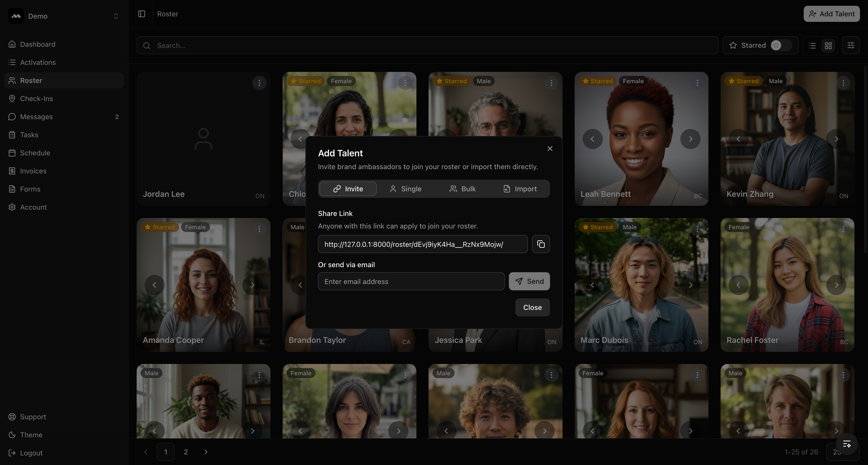Viewport: 868px width, 465px height.
Task: Collapse the sidebar panel
Action: point(141,14)
